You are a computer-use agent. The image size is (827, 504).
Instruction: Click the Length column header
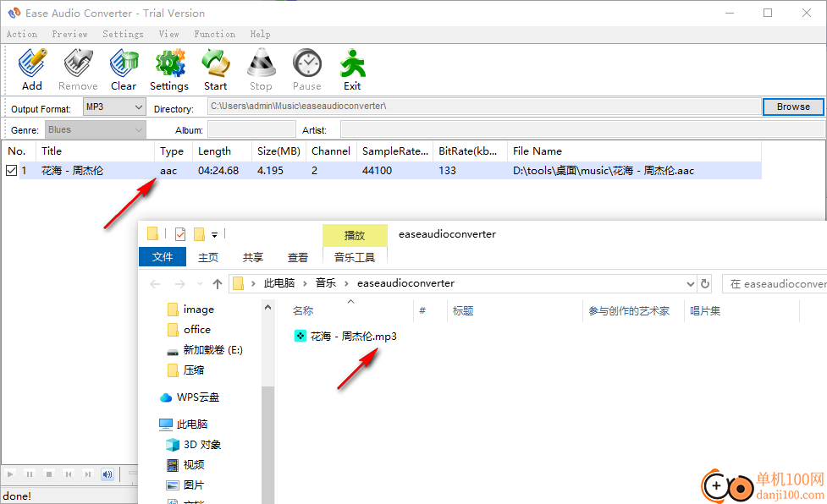(x=222, y=151)
